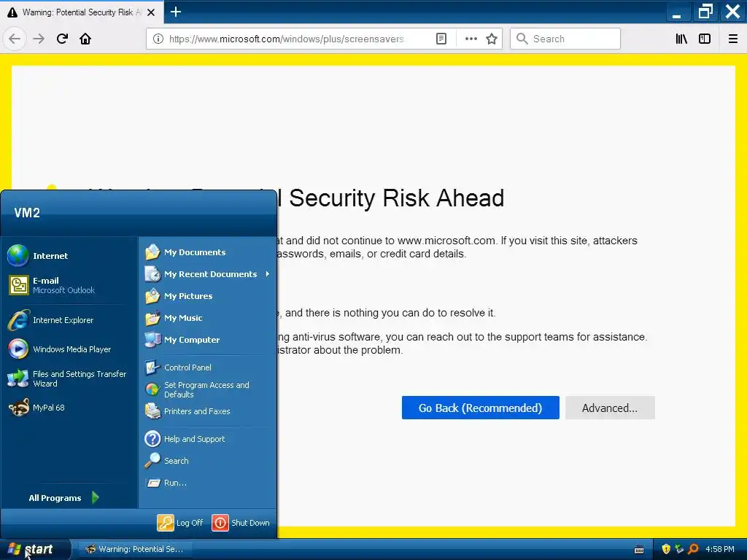Click the orange magnifier tray icon
The height and width of the screenshot is (560, 747).
694,549
